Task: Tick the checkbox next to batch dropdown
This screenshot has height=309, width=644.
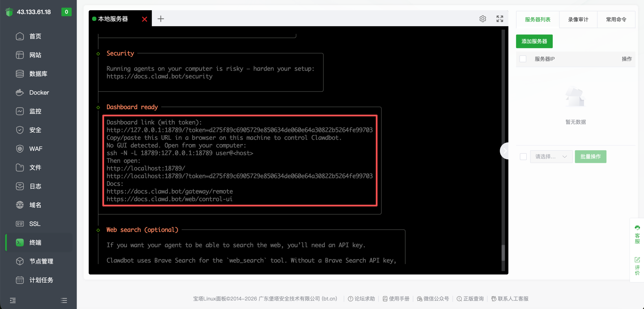Action: 523,157
